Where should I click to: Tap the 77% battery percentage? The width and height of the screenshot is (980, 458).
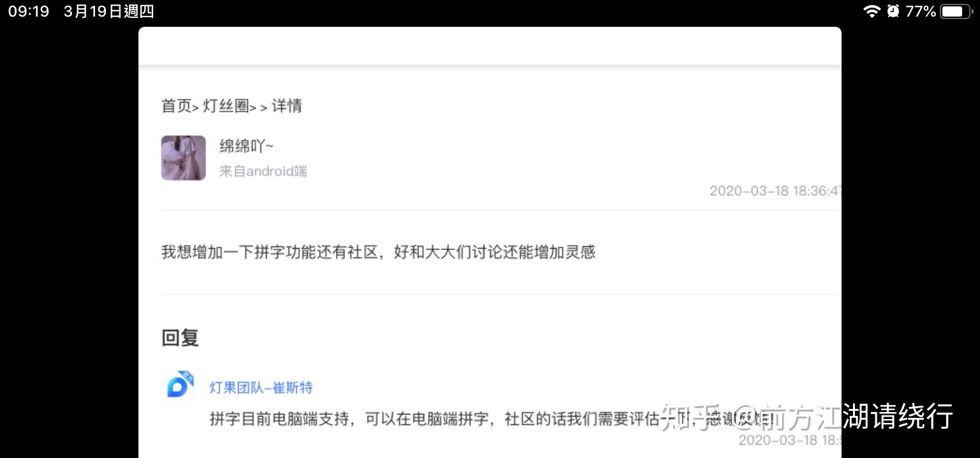(921, 11)
